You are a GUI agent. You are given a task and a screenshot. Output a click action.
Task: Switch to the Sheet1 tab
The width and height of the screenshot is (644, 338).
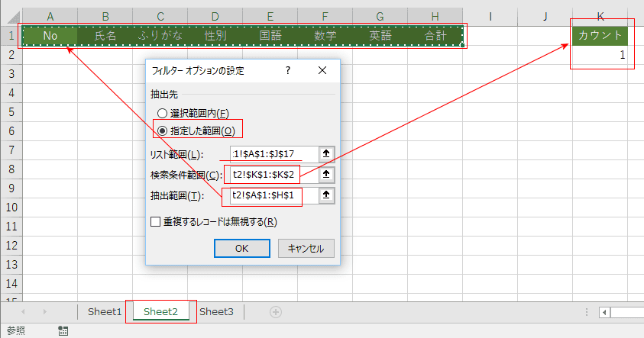point(105,312)
